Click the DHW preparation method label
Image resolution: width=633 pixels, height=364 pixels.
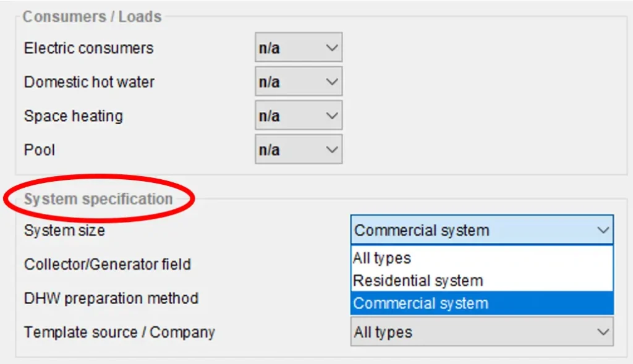click(x=111, y=298)
